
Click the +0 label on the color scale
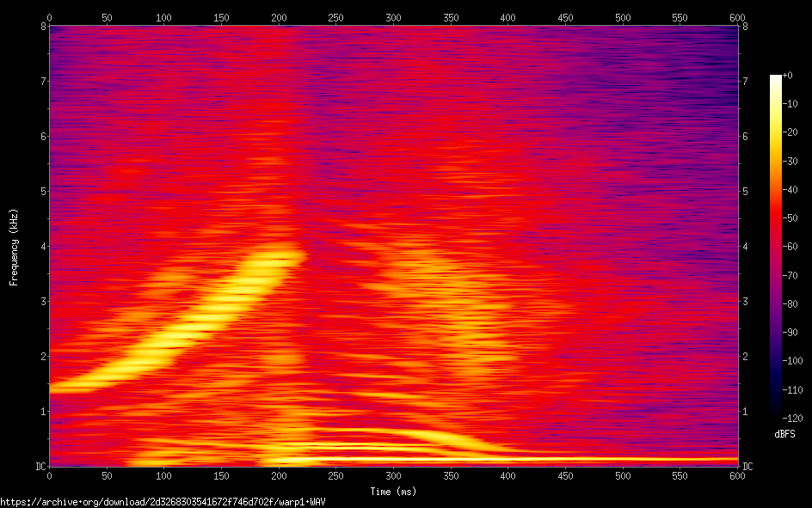click(x=788, y=76)
